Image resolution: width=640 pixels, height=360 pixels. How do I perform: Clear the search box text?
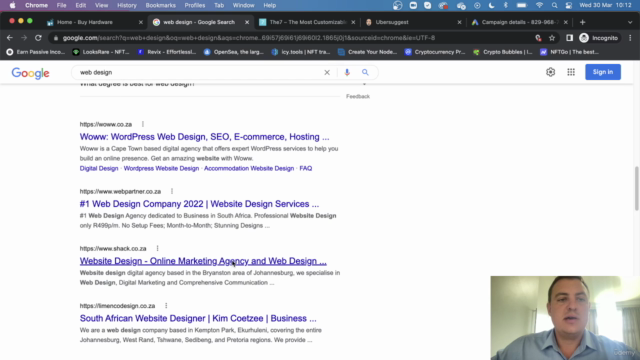(x=327, y=72)
